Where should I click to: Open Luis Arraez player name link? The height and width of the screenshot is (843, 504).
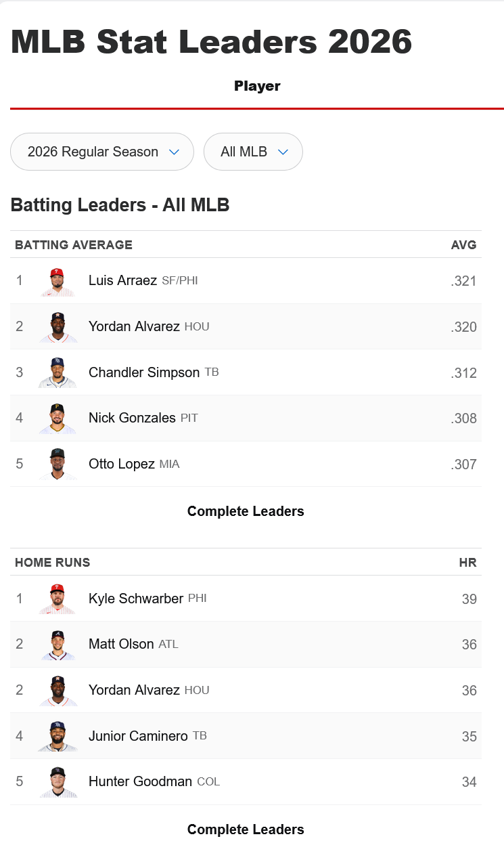point(122,280)
